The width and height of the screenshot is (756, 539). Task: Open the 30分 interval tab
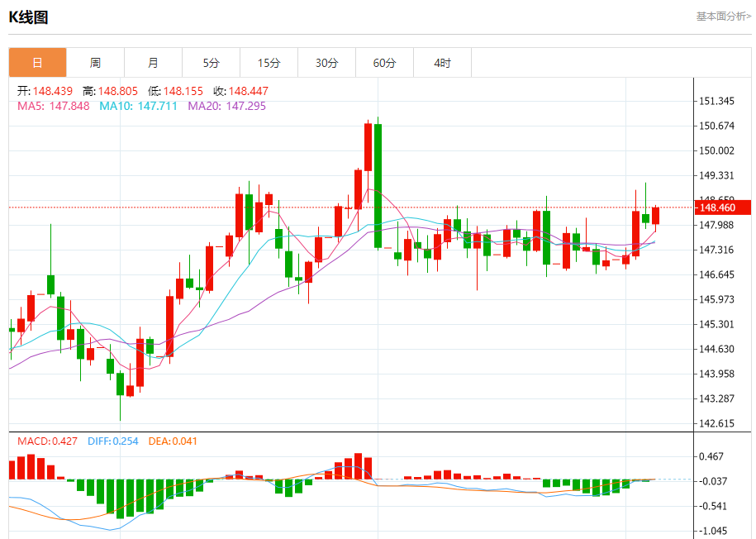pos(327,63)
